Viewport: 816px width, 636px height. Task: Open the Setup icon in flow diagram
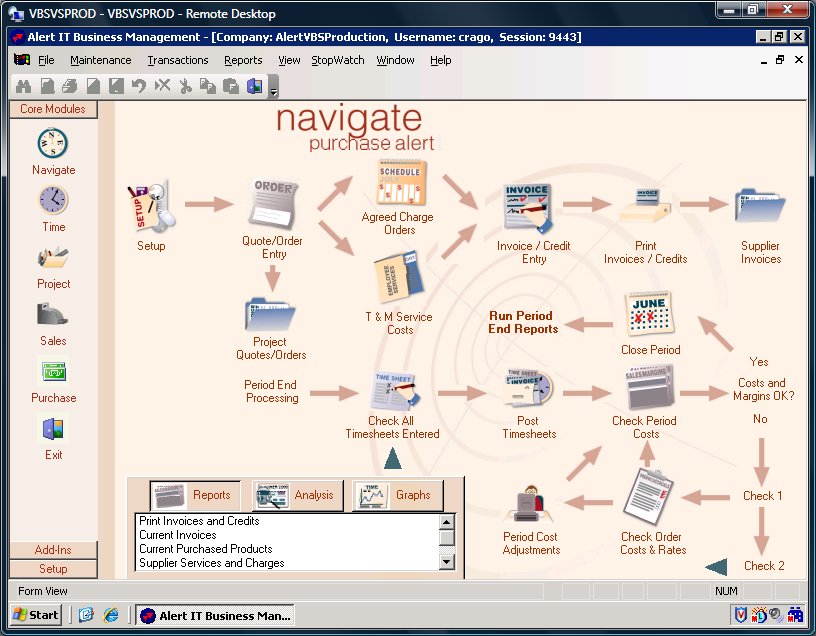150,208
